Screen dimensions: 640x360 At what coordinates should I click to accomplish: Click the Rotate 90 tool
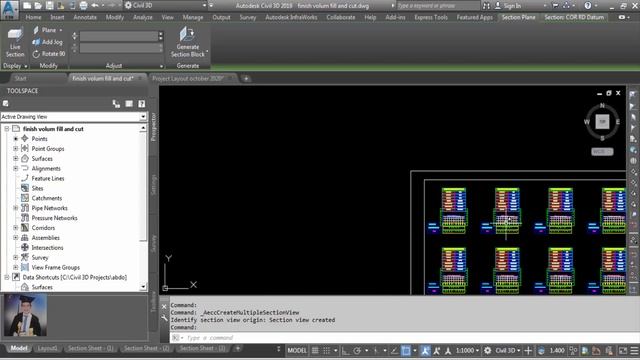click(x=49, y=54)
